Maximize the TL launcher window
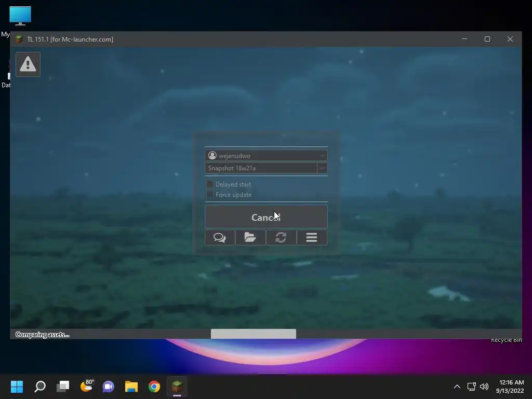532x399 pixels. click(x=487, y=39)
